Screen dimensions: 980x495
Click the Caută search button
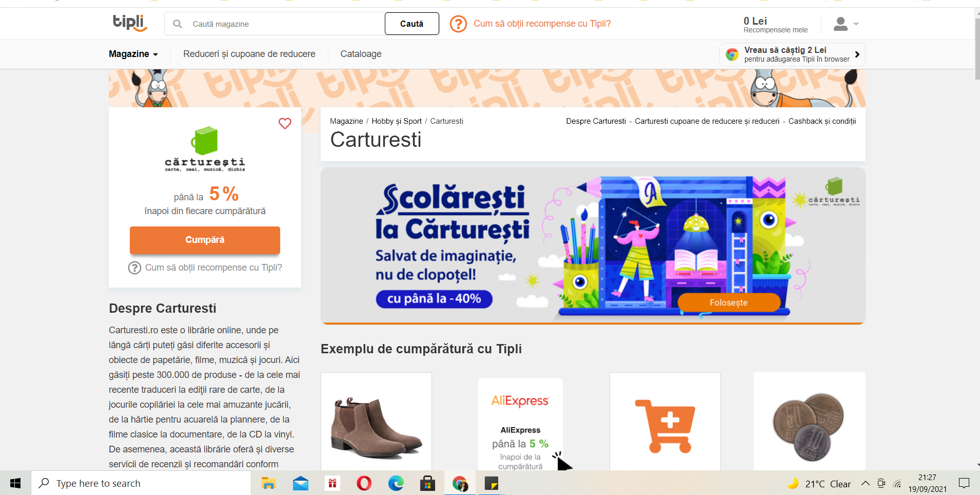tap(411, 24)
